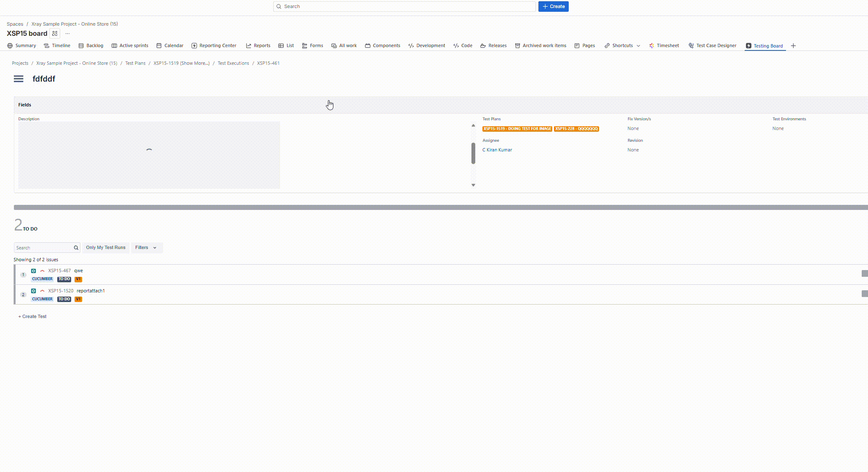
Task: Click the description panel vertical scrollbar thumb
Action: pos(473,153)
